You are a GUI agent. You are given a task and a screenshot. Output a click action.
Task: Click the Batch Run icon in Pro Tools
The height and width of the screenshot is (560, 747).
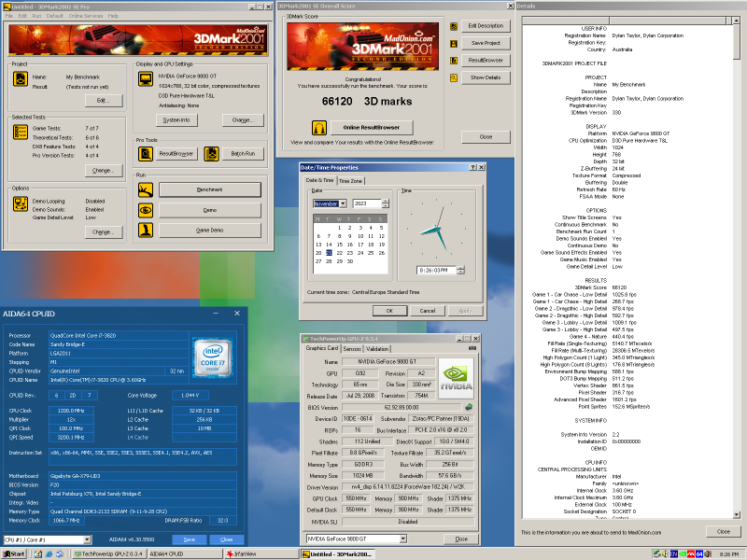[x=211, y=153]
